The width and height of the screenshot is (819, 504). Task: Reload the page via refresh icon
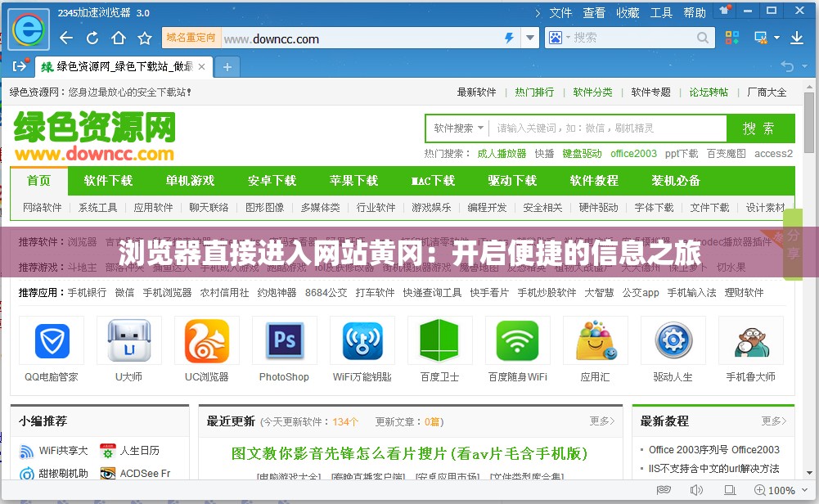tap(90, 38)
